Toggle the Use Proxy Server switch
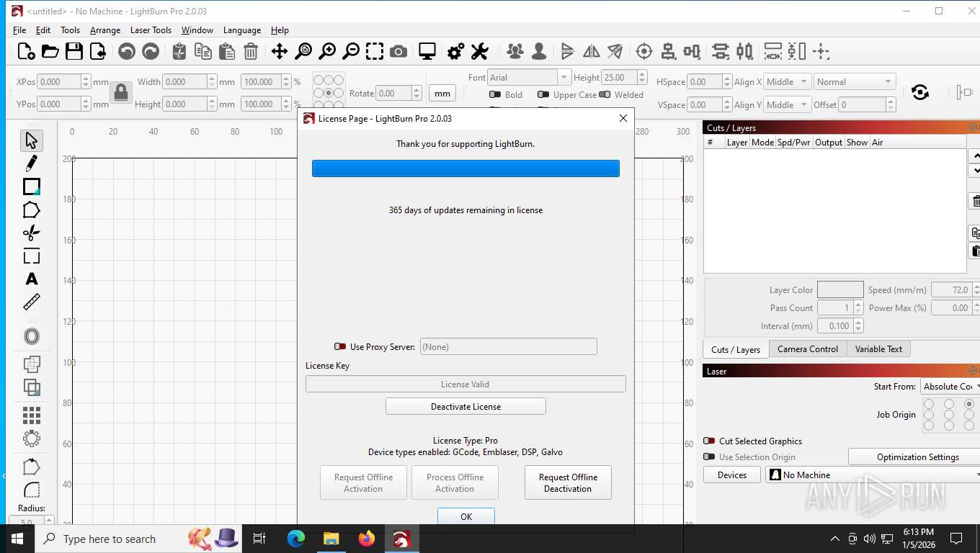 [x=340, y=346]
